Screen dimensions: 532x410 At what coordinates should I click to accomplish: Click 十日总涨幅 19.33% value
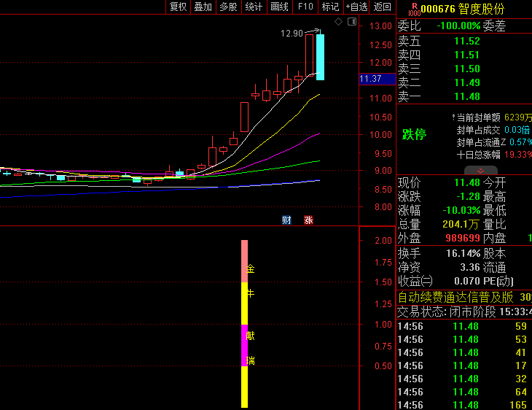click(x=518, y=155)
